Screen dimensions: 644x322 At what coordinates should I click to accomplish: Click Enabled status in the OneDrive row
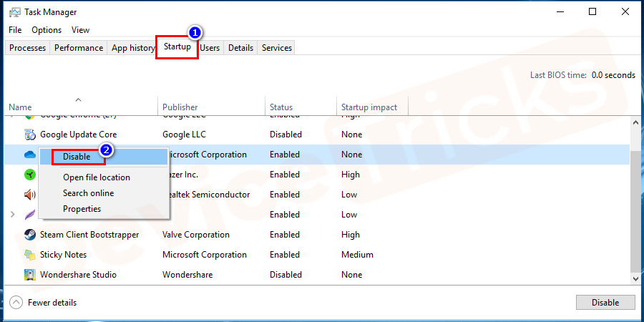point(285,155)
